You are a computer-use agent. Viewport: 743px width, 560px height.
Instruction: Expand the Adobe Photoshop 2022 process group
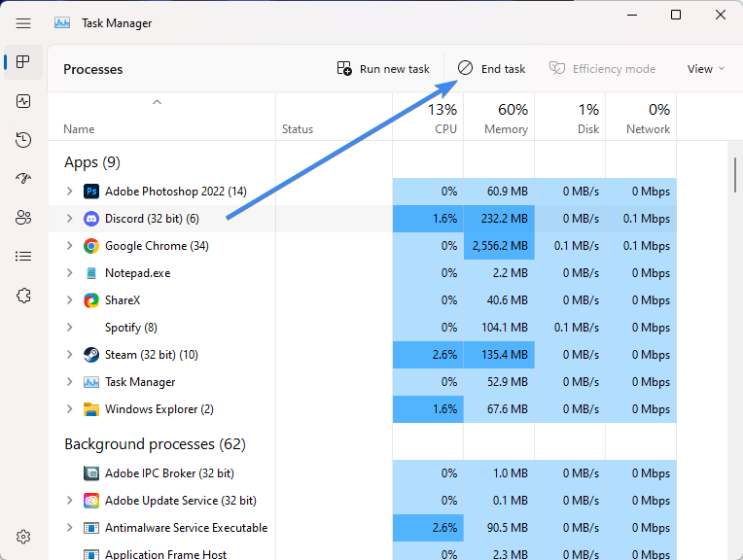point(69,192)
